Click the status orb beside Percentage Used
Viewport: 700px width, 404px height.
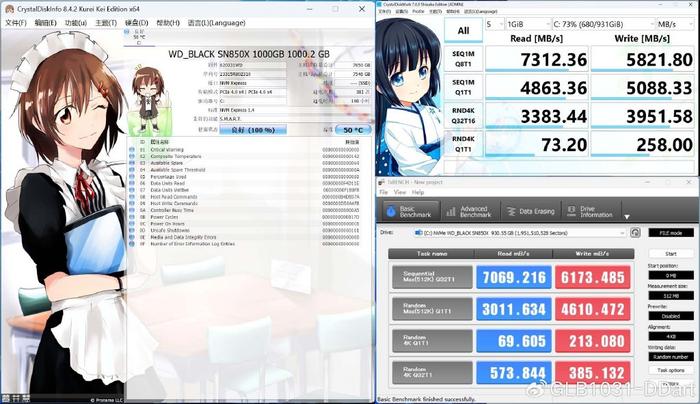click(132, 176)
